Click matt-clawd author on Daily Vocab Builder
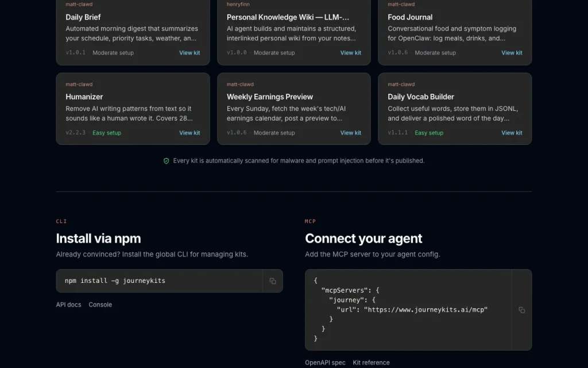Image resolution: width=588 pixels, height=368 pixels. click(x=401, y=85)
